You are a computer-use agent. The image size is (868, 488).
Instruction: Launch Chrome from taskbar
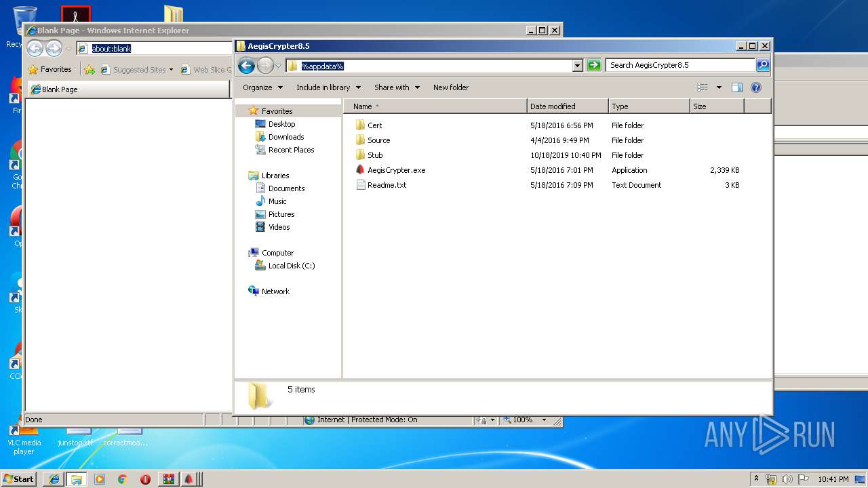point(122,479)
